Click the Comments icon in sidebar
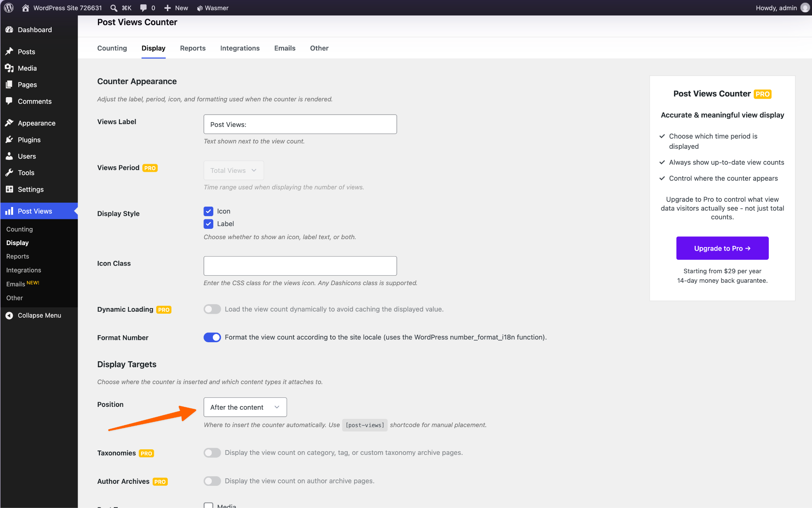812x508 pixels. tap(9, 101)
